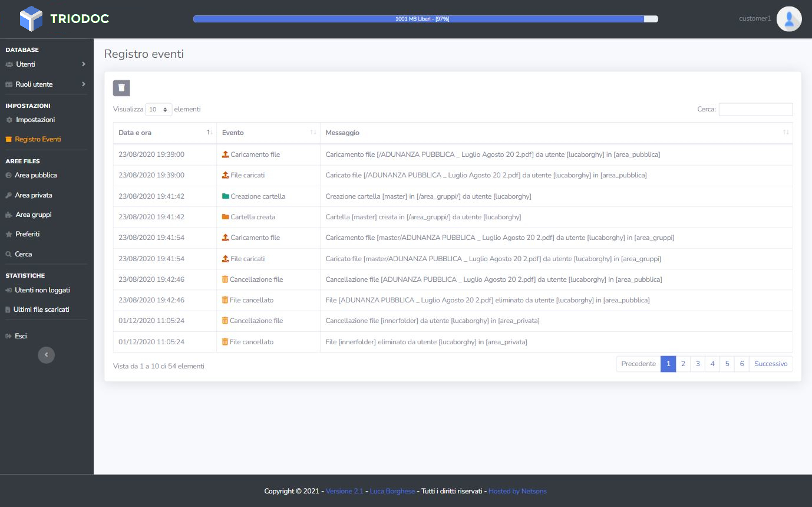Click message 'Creazione cartella [master] in [/area_gruppi/]'

[428, 196]
